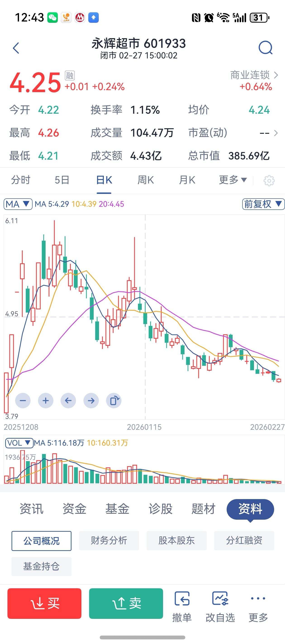Rotate chart to landscape view icon
Viewport: 285px width, 644px height.
pyautogui.click(x=114, y=401)
